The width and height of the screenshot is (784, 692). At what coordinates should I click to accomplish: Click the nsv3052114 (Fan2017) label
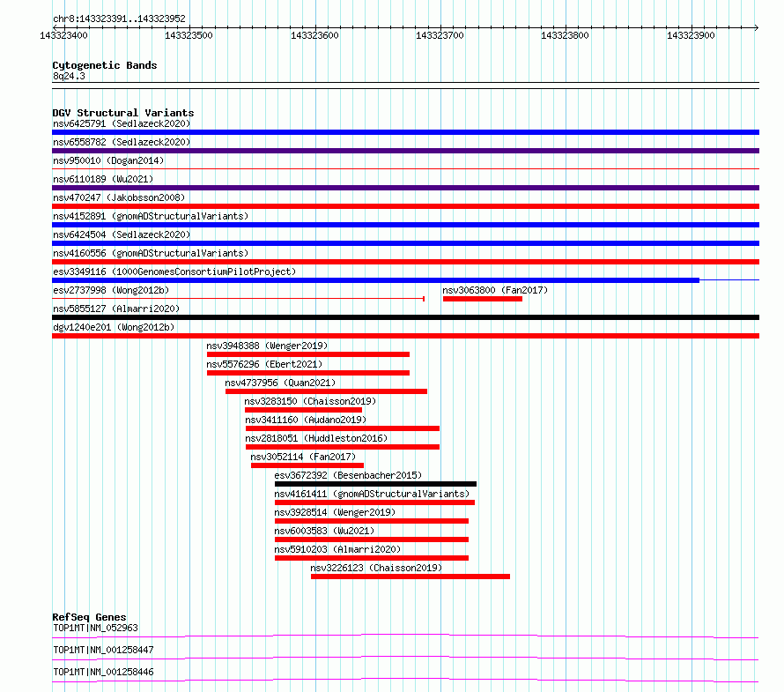click(303, 457)
